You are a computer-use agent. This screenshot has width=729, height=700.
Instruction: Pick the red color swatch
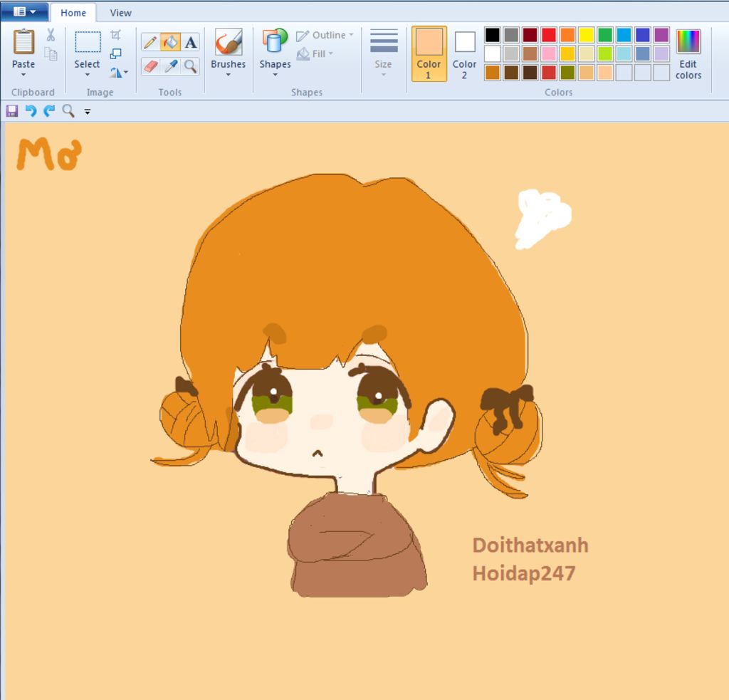pyautogui.click(x=549, y=35)
